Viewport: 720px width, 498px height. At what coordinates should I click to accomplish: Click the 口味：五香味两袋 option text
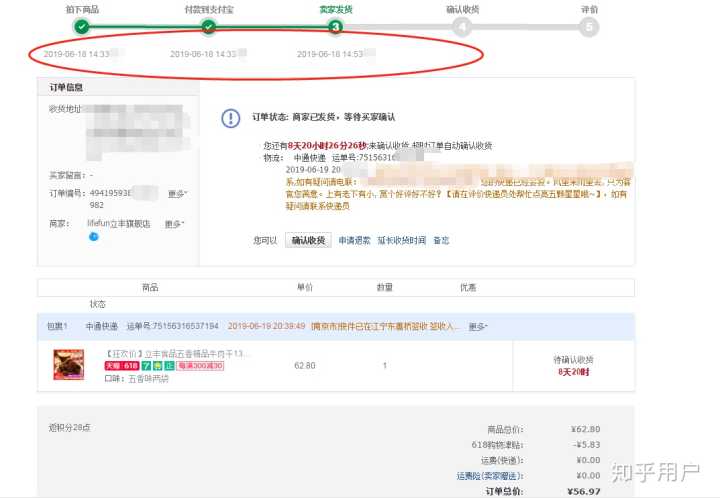point(137,379)
